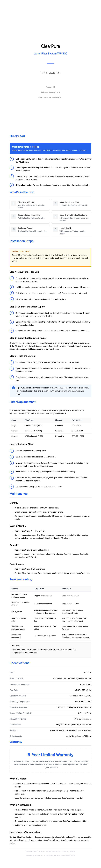Click number 1 tile for Filter Unit (WF-200)
The height and width of the screenshot is (868, 101).
click(x=14, y=204)
